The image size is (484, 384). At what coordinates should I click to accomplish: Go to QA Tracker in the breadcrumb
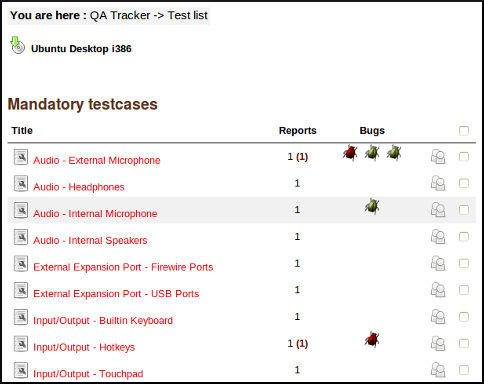(x=120, y=15)
